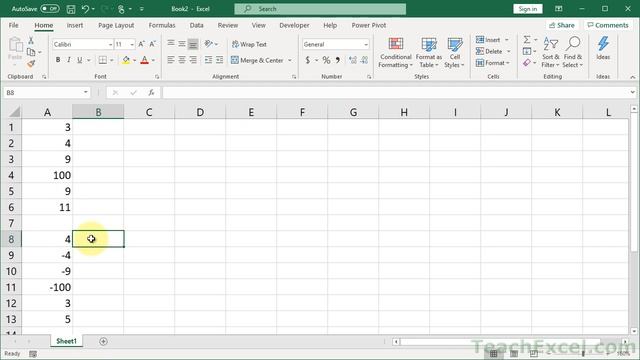
Task: Click the Sign in button
Action: [x=527, y=9]
